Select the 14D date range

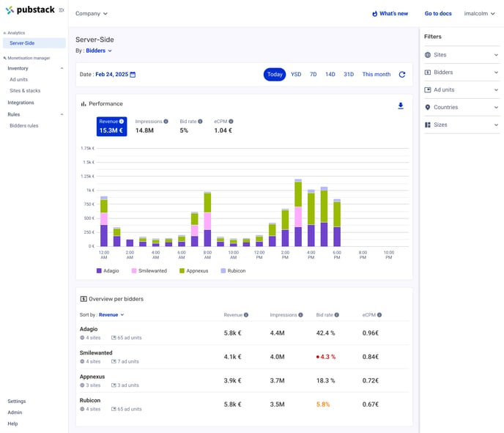click(330, 75)
